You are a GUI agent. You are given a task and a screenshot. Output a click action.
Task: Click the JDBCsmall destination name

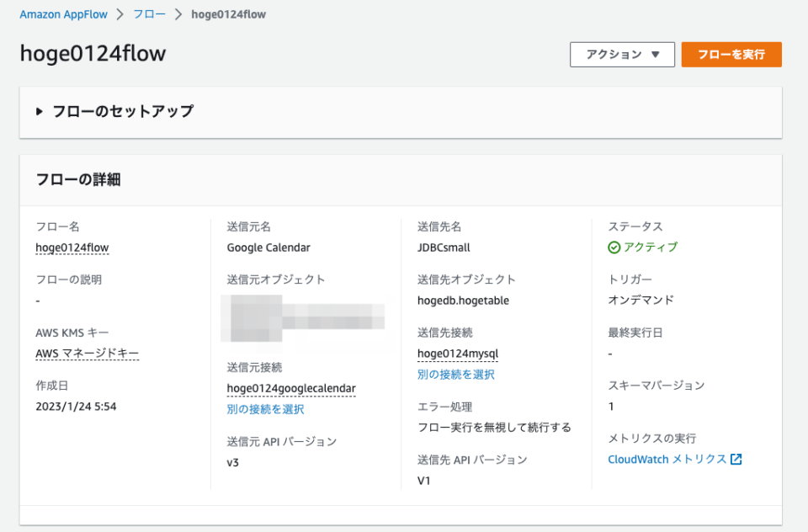click(444, 248)
